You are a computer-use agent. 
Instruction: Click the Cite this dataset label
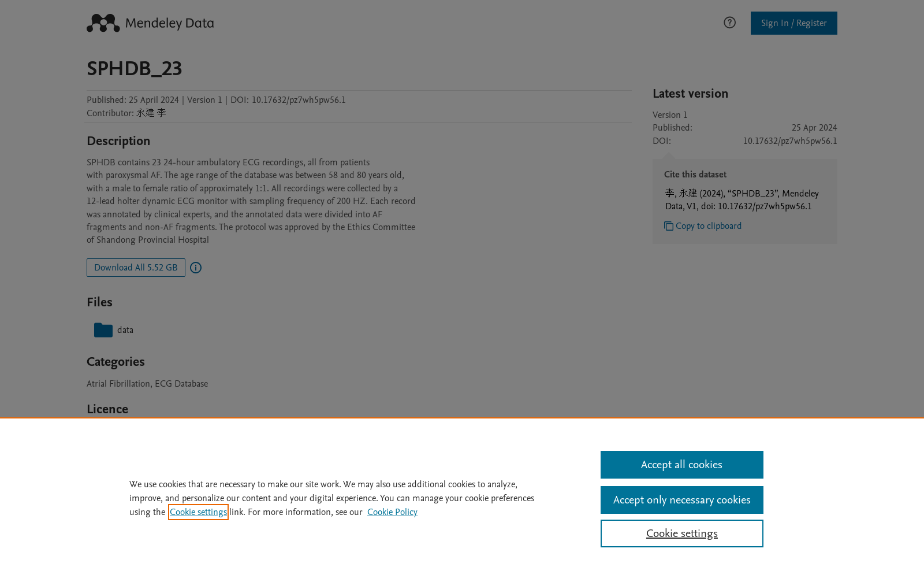(695, 175)
